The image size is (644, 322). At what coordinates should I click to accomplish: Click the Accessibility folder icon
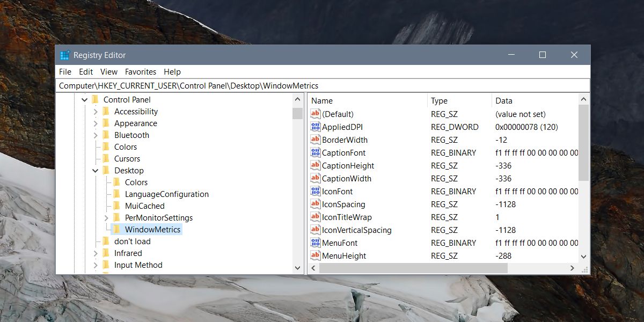pos(106,111)
